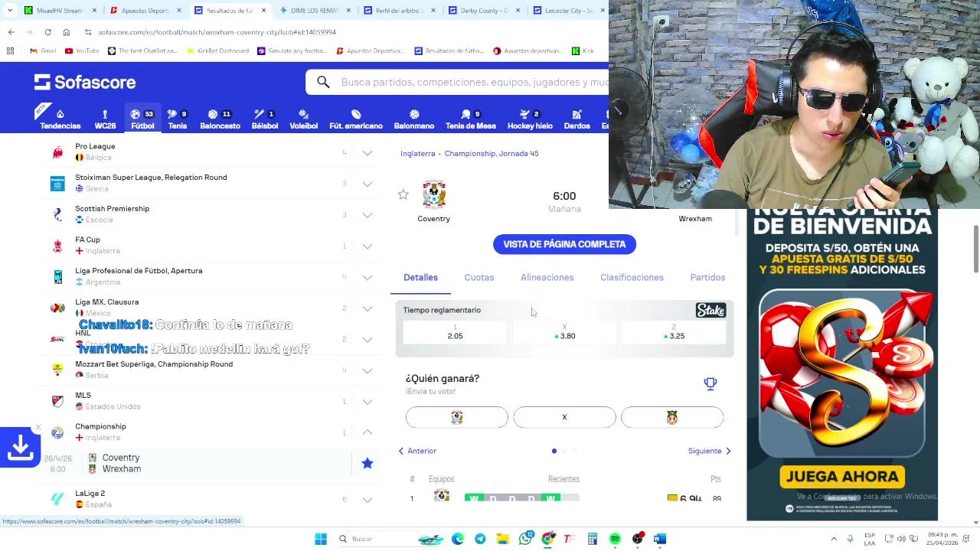Open the Fútbol sport category
The image size is (980, 551).
coord(142,119)
